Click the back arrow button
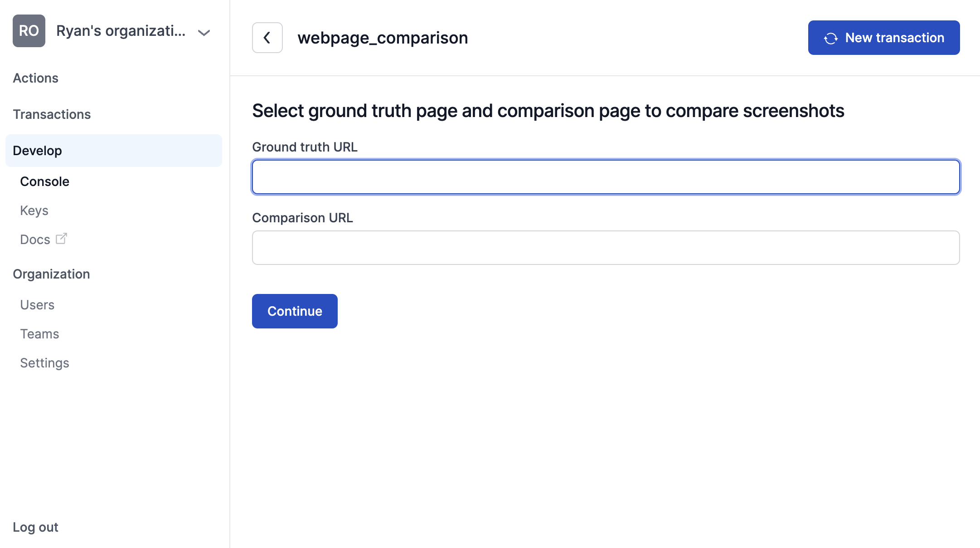Viewport: 980px width, 548px height. 267,38
